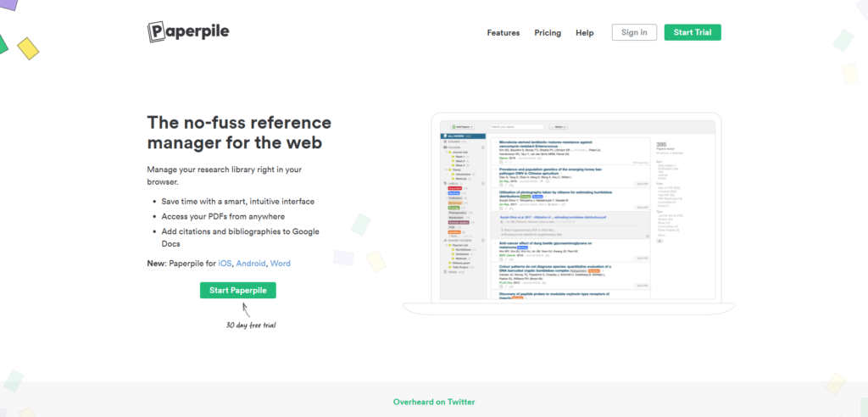Tick checkbox beside Prevalence and population genetics paper

494,170
